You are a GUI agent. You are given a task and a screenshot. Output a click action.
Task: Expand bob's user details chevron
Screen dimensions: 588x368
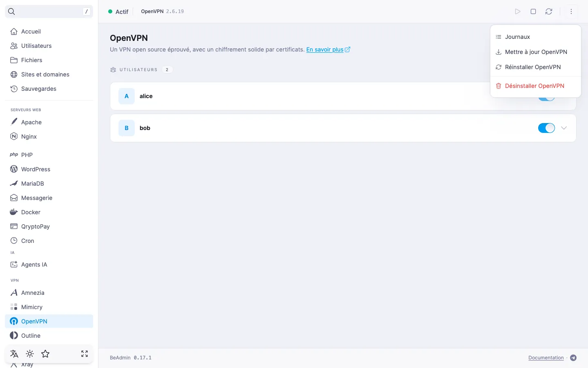point(564,128)
